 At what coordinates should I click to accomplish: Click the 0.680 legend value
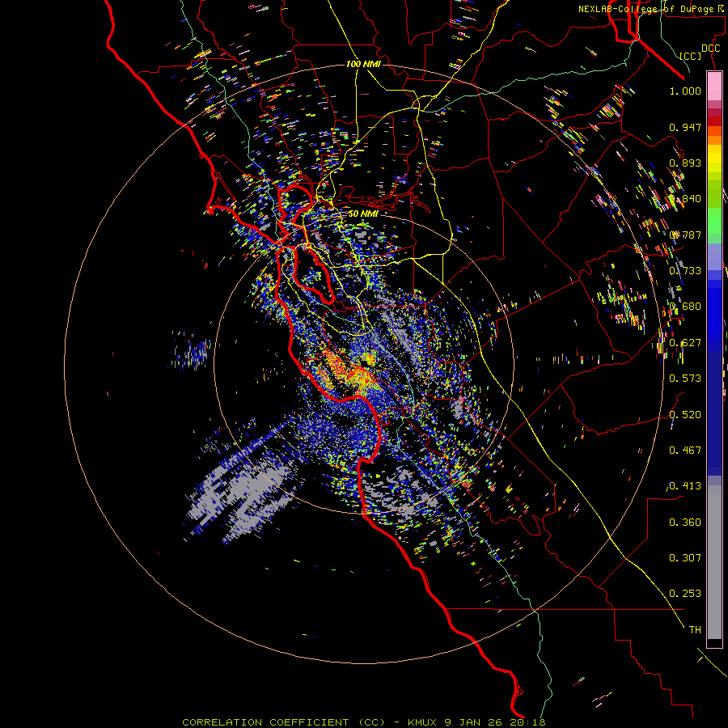tap(685, 307)
